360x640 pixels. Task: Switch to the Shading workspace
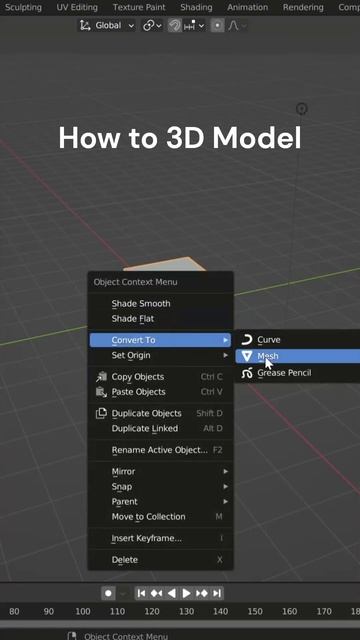pos(196,7)
